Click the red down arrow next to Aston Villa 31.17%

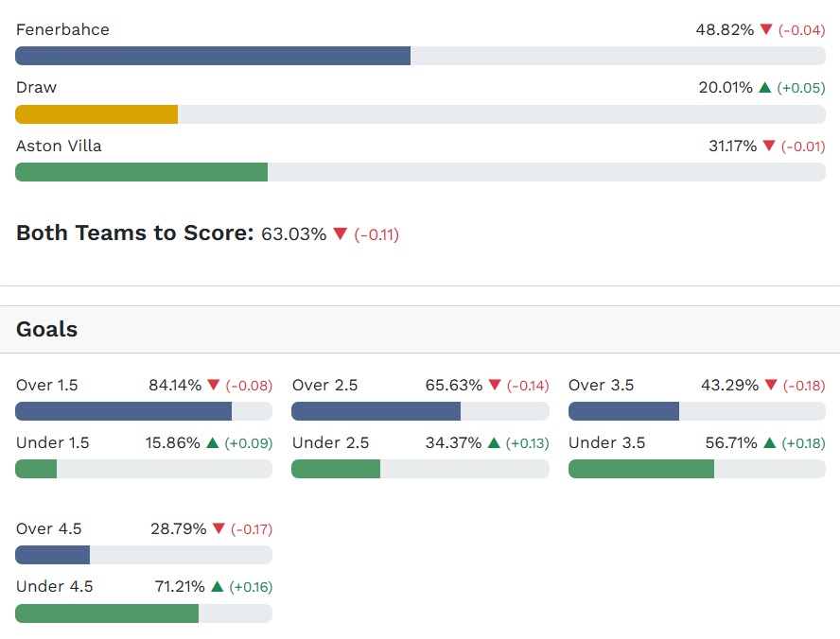point(768,147)
